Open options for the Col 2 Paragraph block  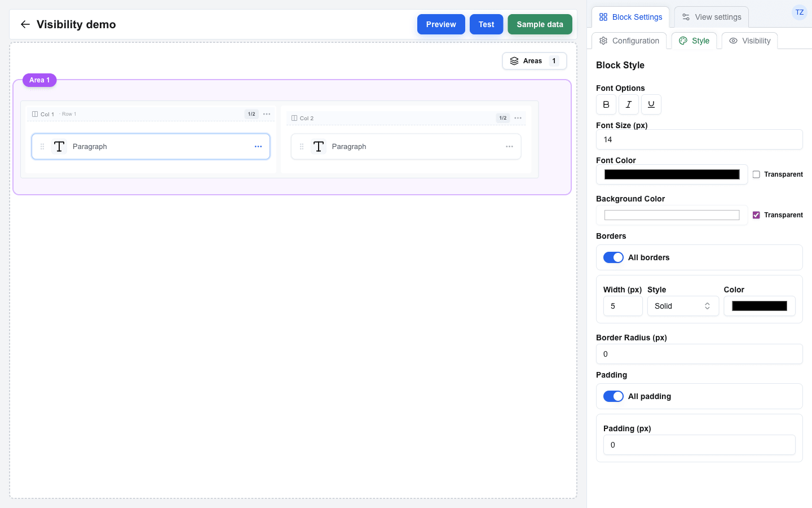pos(509,147)
